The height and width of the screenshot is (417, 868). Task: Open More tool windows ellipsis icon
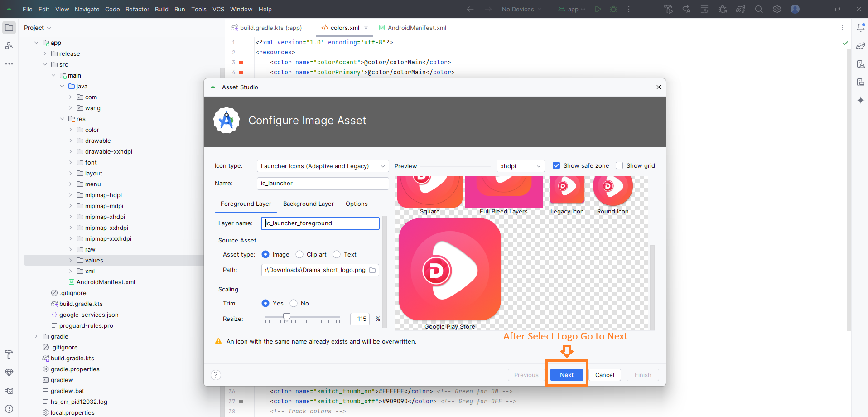(x=9, y=64)
